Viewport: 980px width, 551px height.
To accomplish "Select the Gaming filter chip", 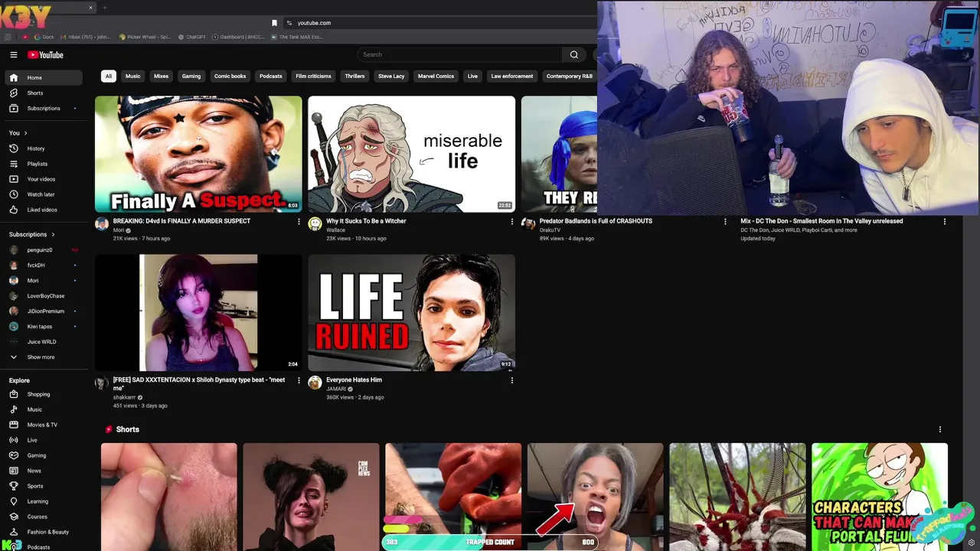I will [x=191, y=77].
